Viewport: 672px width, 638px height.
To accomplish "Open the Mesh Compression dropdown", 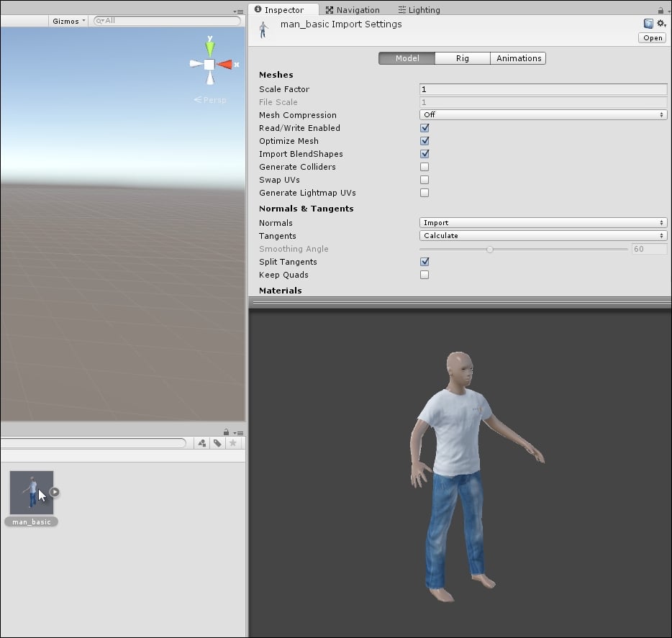I will click(542, 114).
